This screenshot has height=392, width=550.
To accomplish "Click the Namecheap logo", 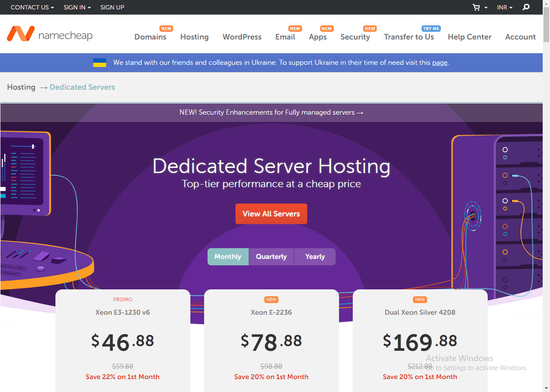I will (49, 34).
